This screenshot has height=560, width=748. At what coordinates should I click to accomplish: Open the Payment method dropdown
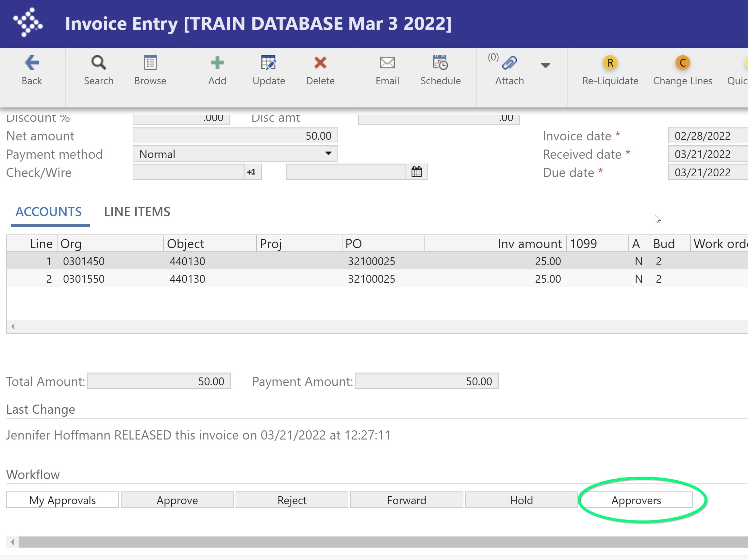coord(328,154)
